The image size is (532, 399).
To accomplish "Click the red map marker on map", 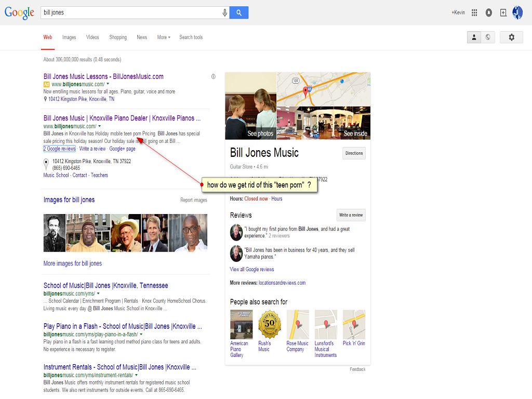I will point(305,91).
